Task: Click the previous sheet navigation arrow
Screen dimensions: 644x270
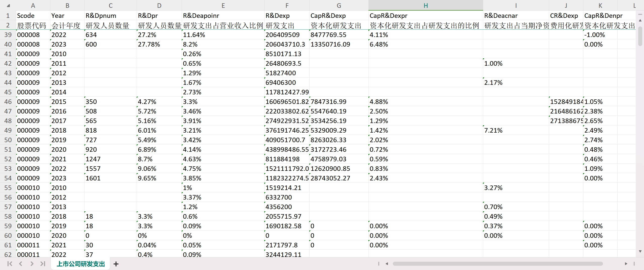Action: (x=21, y=264)
